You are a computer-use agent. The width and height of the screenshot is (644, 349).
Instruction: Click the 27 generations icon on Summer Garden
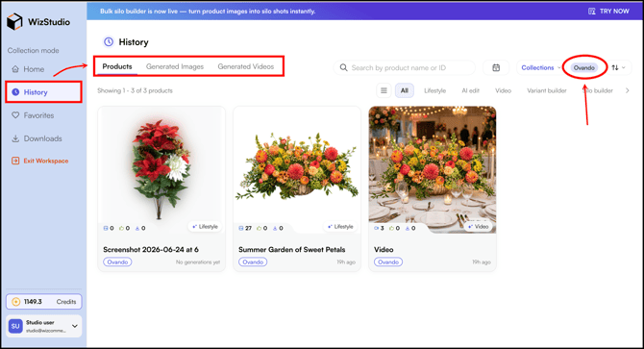[x=241, y=228]
